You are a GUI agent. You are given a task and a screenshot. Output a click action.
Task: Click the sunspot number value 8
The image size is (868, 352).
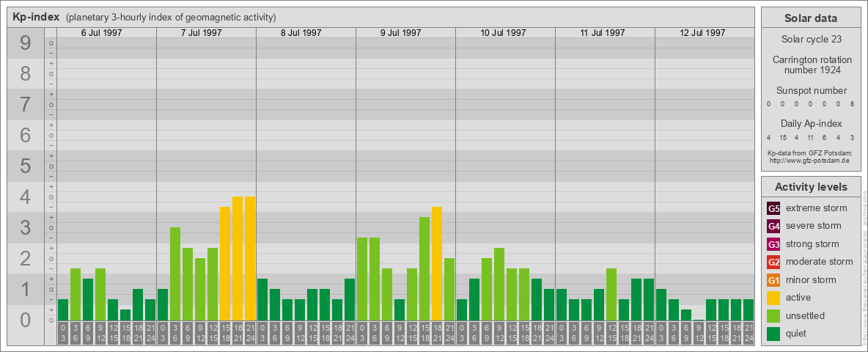coord(853,104)
